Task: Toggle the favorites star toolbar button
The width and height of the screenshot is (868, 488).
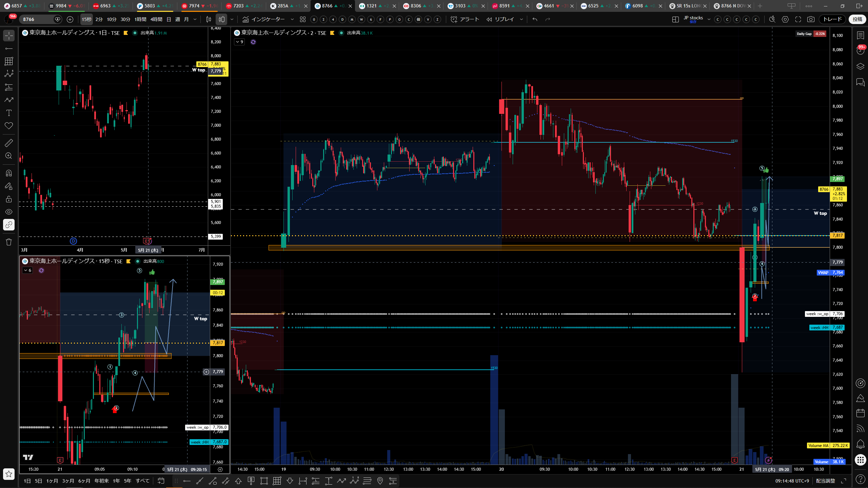Action: tap(9, 474)
